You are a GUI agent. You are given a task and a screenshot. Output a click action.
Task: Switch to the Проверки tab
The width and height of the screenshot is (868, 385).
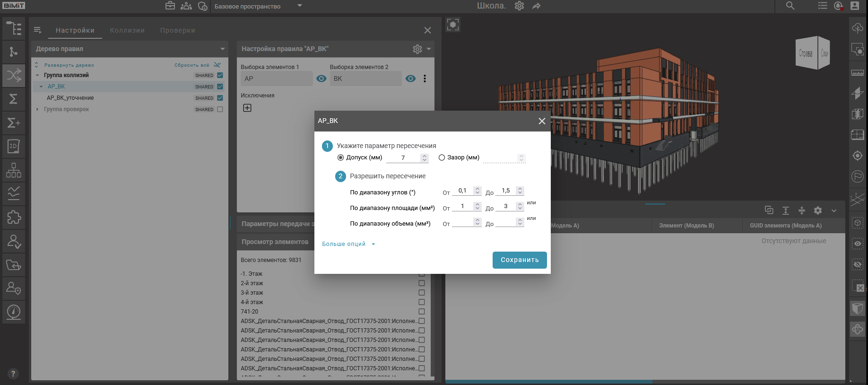click(x=177, y=30)
